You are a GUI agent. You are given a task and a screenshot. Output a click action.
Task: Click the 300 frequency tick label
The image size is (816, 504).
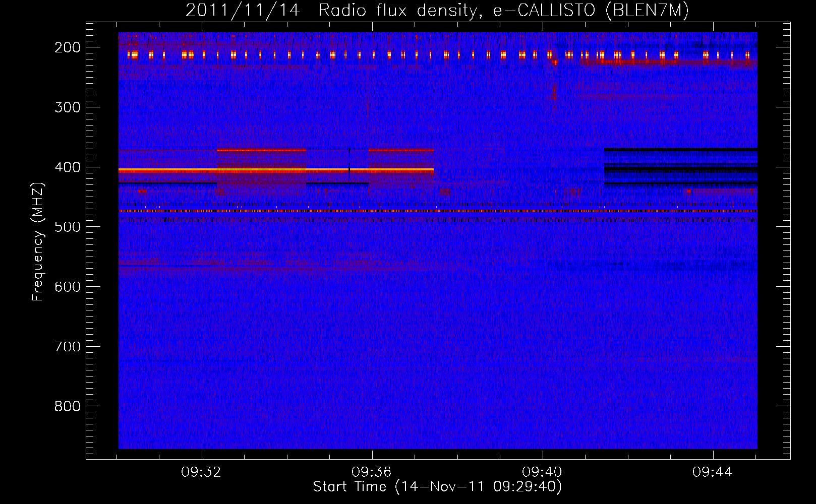(x=67, y=107)
